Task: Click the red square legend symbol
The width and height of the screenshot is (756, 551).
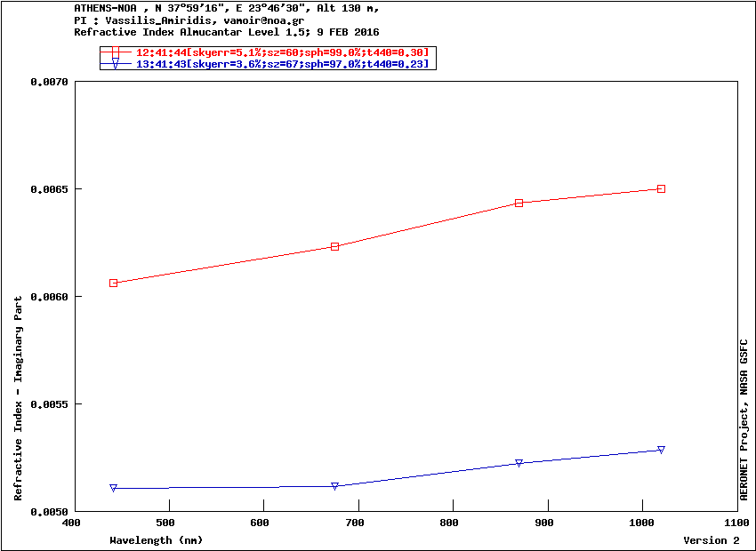Action: 116,52
